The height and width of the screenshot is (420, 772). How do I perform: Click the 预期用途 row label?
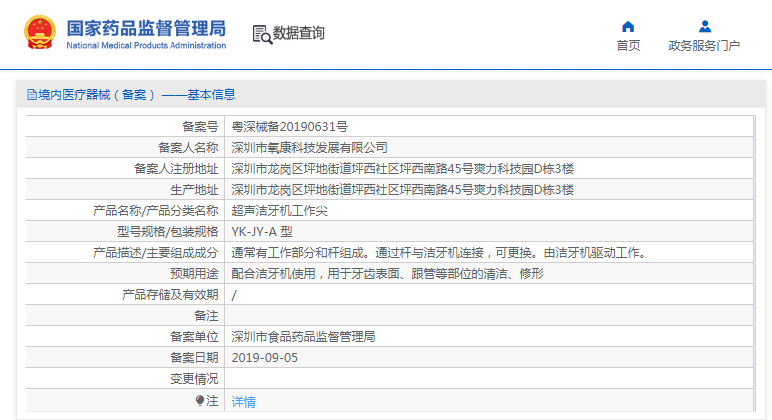click(x=194, y=274)
